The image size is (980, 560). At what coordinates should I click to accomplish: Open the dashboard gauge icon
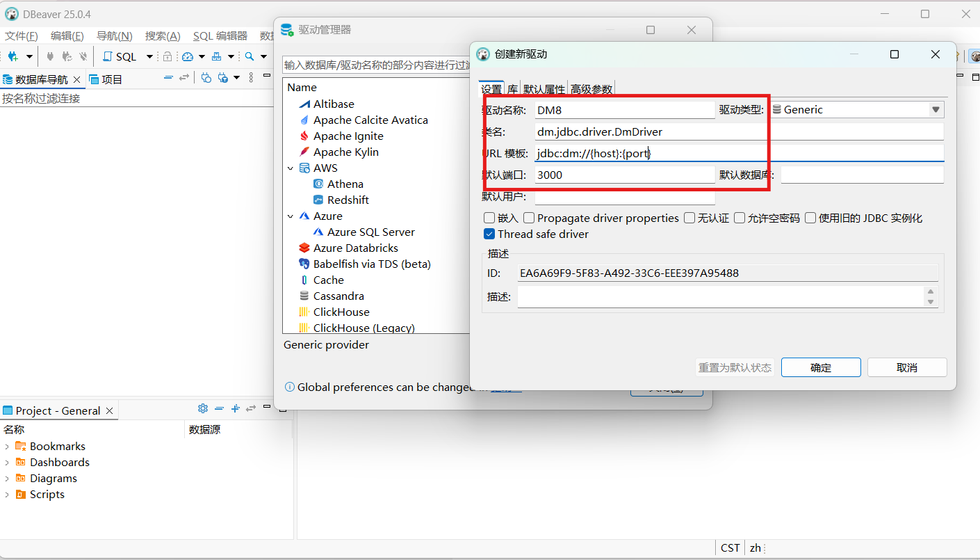[187, 56]
